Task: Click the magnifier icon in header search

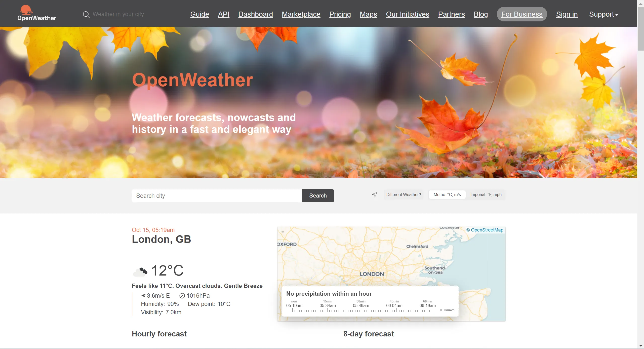Action: [86, 15]
